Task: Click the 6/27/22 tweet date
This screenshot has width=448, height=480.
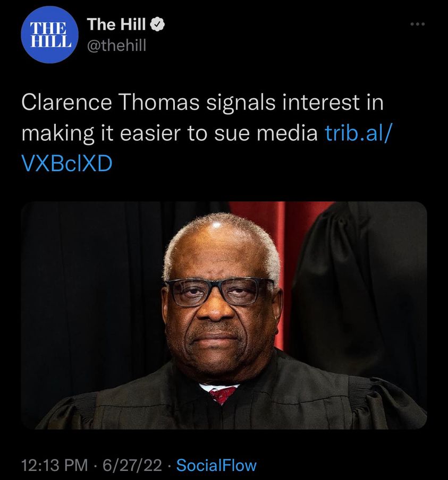Action: 132,466
